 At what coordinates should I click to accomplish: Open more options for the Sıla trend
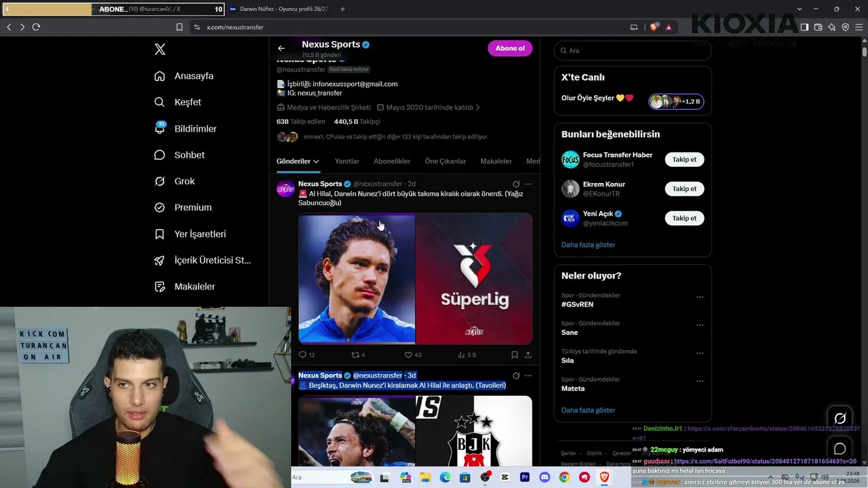[700, 353]
